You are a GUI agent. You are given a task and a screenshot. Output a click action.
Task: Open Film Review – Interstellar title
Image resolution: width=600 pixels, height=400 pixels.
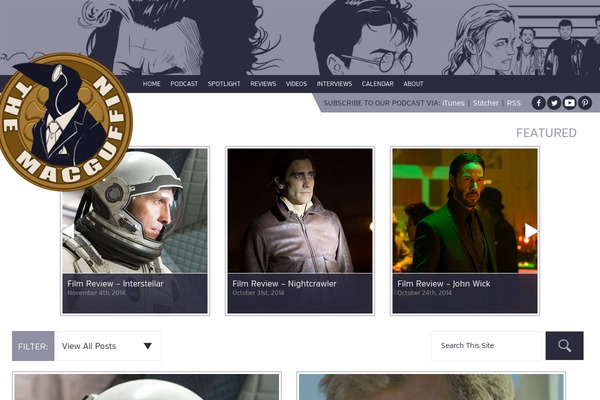(x=115, y=284)
